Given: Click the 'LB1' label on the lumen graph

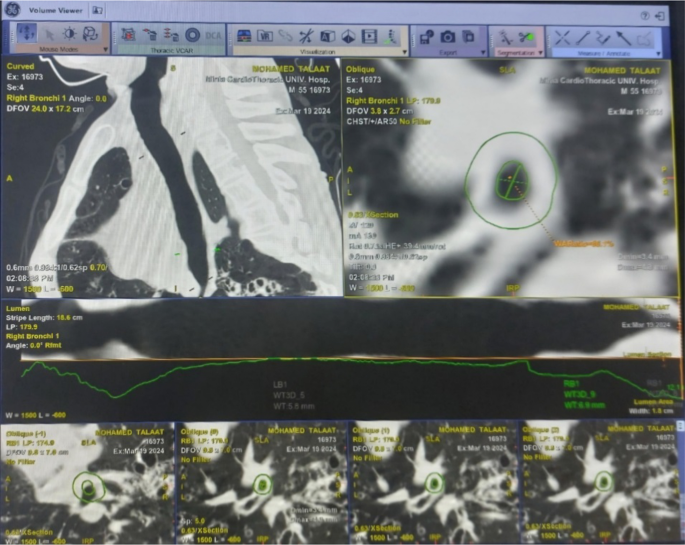Looking at the screenshot, I should pyautogui.click(x=280, y=385).
